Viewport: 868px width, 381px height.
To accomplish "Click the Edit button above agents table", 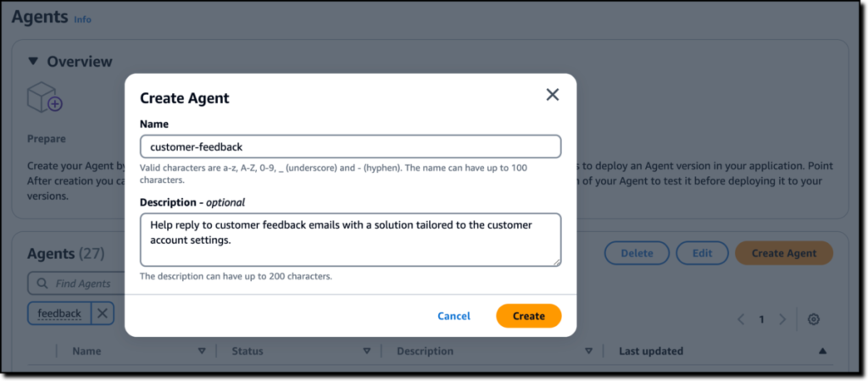I will tap(703, 253).
